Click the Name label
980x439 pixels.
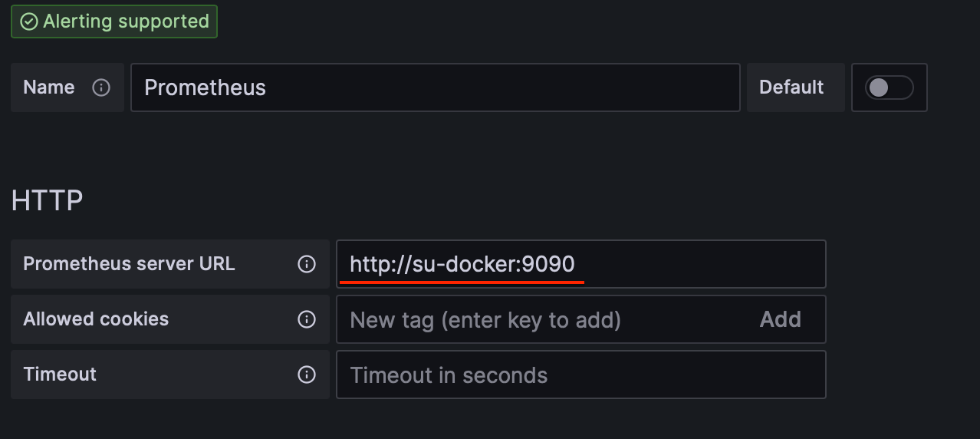(49, 87)
